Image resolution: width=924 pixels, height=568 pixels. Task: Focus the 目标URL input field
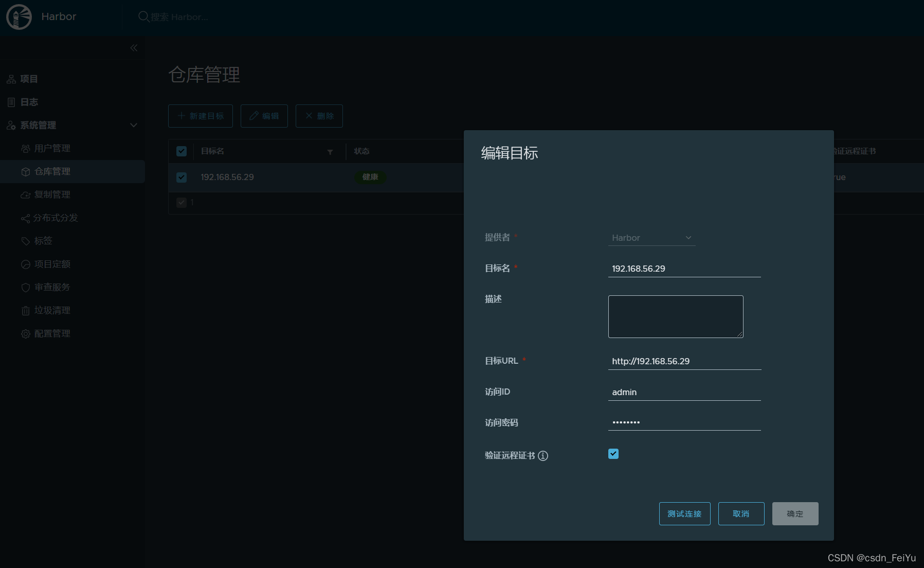point(684,361)
